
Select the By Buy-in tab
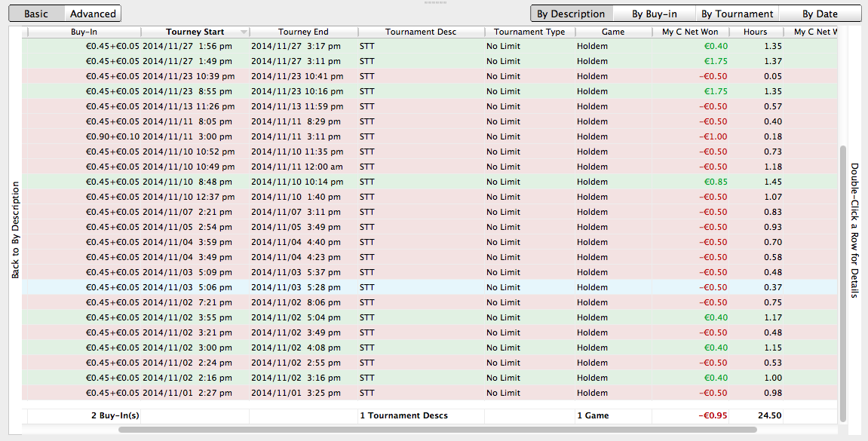(x=655, y=14)
